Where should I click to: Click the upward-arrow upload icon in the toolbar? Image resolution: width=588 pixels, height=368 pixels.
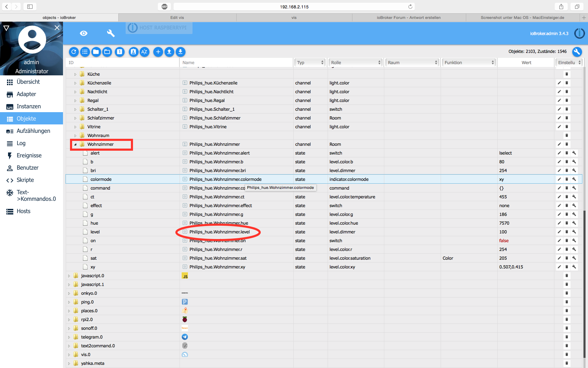(169, 52)
